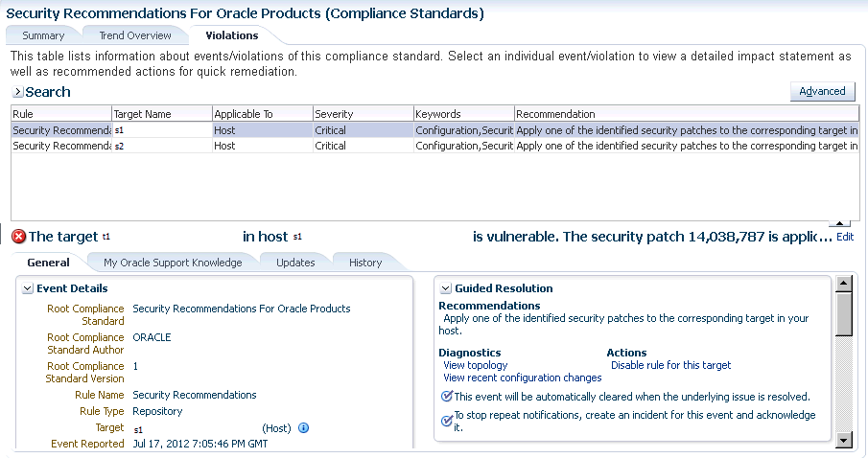868x458 pixels.
Task: Click the info icon beside (Host)
Action: tap(303, 427)
